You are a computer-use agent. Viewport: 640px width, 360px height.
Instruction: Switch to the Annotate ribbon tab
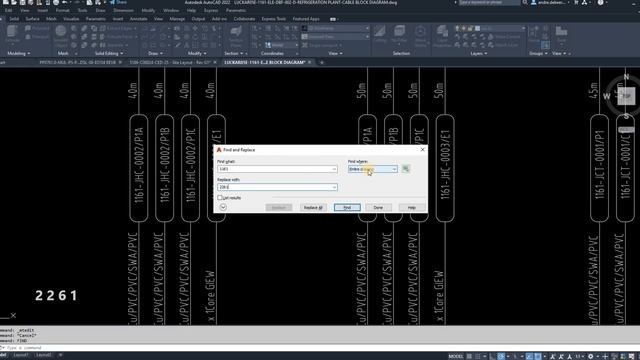138,19
